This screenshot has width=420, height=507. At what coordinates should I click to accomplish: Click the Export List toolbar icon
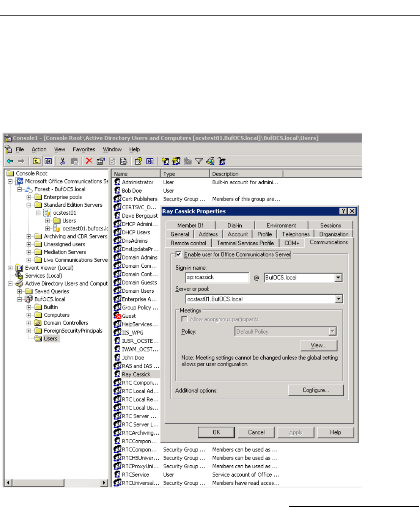pyautogui.click(x=123, y=161)
